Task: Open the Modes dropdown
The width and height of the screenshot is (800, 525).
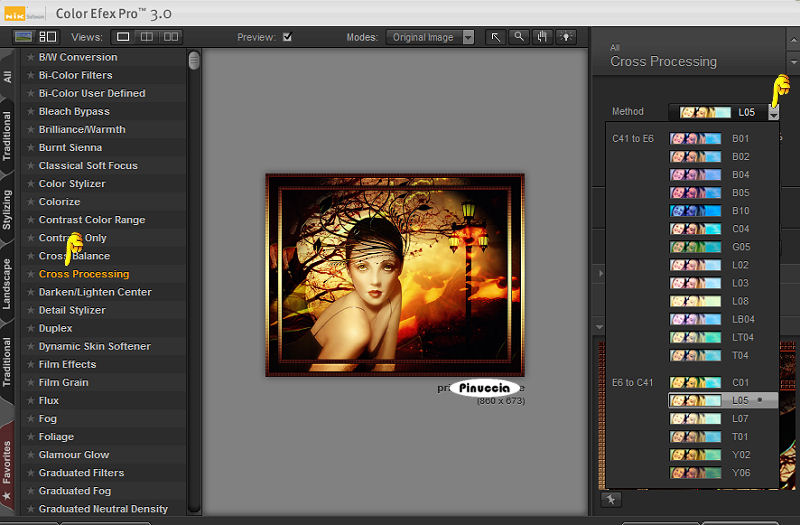Action: (430, 37)
